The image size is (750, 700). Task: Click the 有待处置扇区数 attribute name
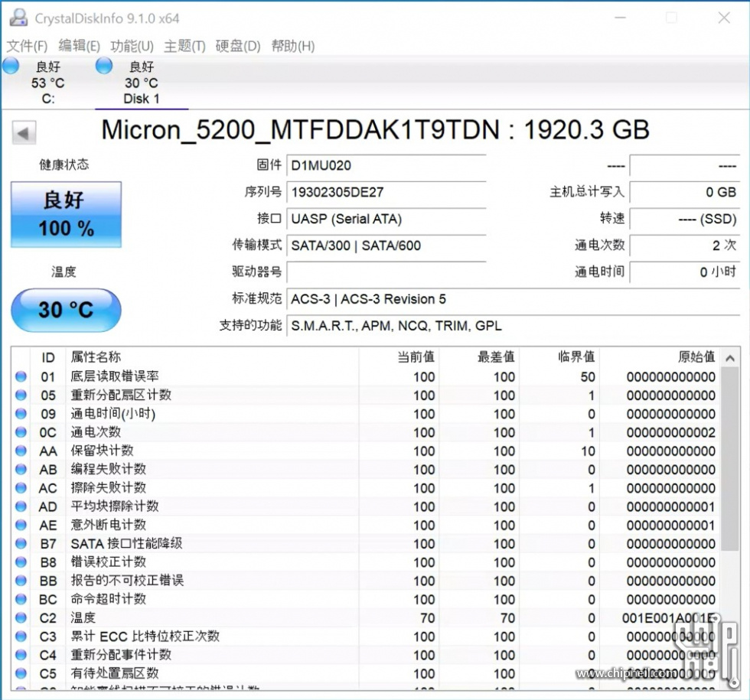pos(115,673)
